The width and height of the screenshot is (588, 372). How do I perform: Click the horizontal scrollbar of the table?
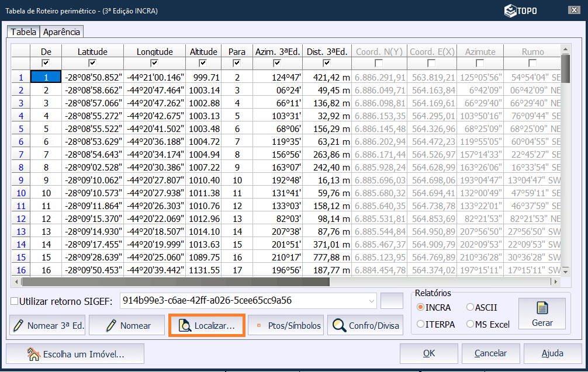[x=175, y=282]
